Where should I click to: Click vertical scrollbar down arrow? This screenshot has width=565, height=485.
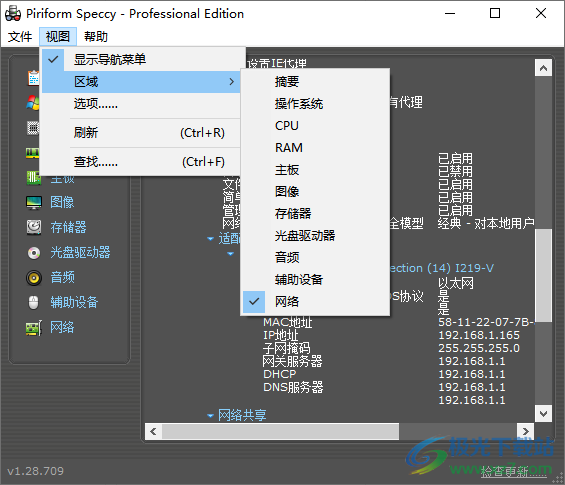(543, 413)
